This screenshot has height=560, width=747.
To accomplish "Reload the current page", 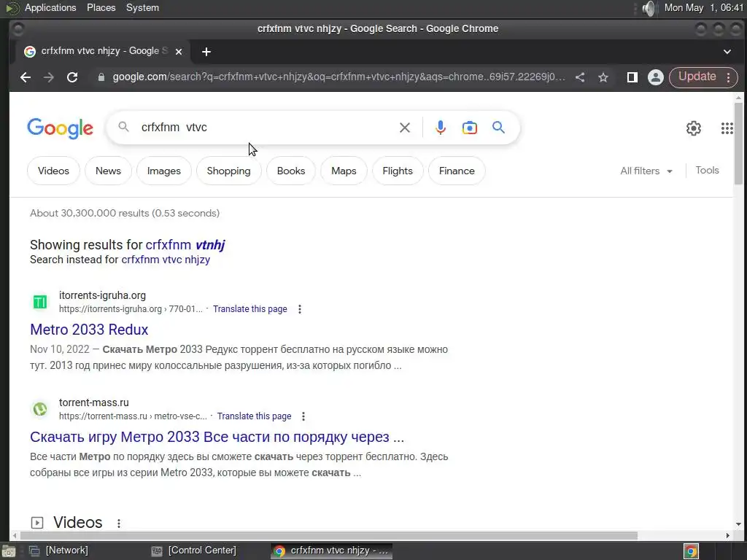I will tap(72, 77).
